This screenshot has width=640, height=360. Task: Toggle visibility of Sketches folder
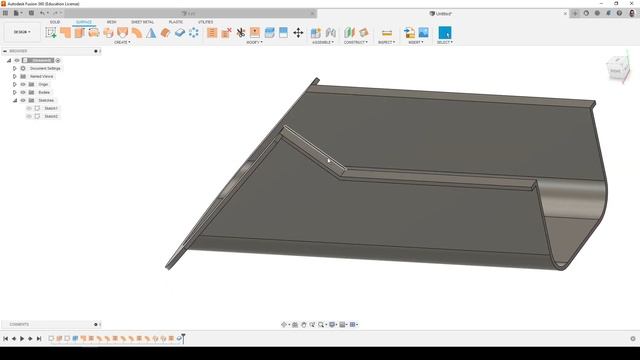click(x=23, y=100)
